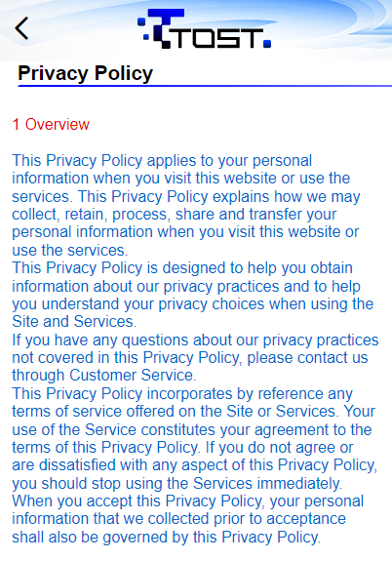Click 'incorporates by reference any' text line
This screenshot has height=561, width=392.
tap(250, 393)
